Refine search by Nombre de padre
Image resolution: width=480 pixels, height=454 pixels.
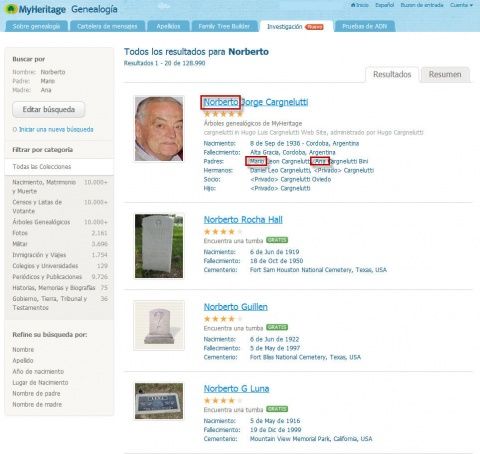(x=36, y=394)
